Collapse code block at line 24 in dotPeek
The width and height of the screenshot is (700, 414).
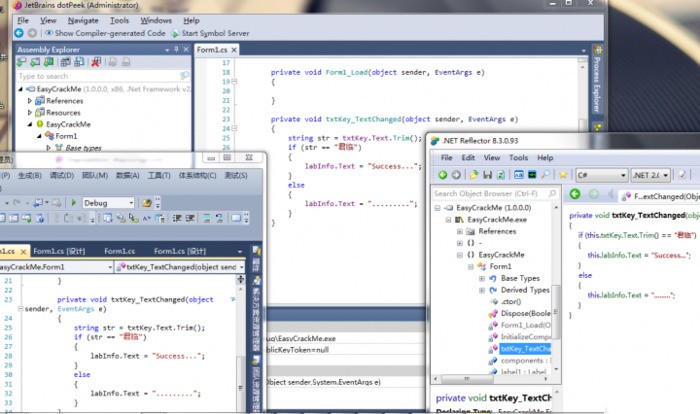234,129
